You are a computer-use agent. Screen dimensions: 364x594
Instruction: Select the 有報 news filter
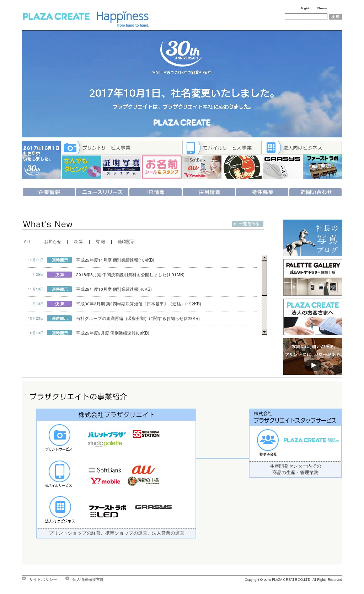[x=100, y=242]
